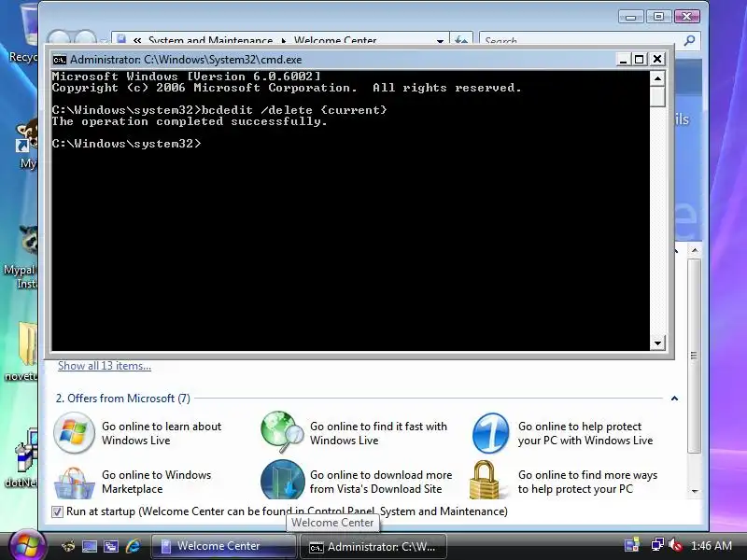The height and width of the screenshot is (560, 747).
Task: Click Welcome Center scrollbar down arrow
Action: (695, 491)
